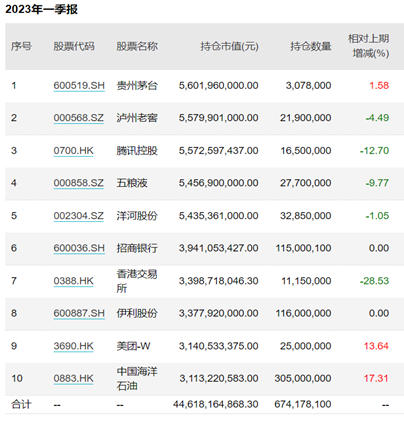Select stock name 香港交易所
Screen dimensions: 404x421
point(137,281)
